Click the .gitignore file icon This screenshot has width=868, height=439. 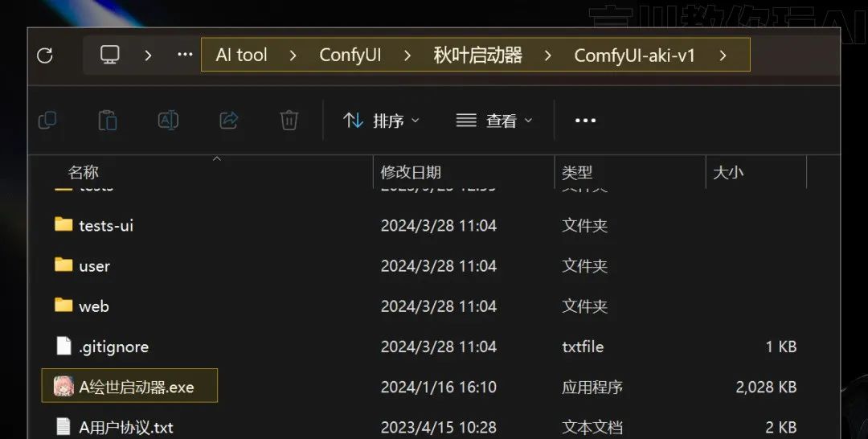[63, 346]
